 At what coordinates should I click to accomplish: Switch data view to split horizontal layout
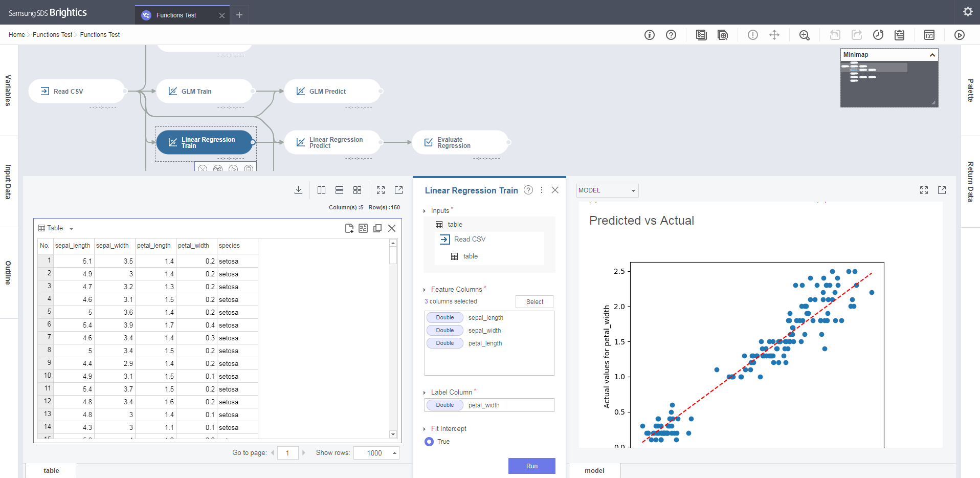pyautogui.click(x=339, y=190)
